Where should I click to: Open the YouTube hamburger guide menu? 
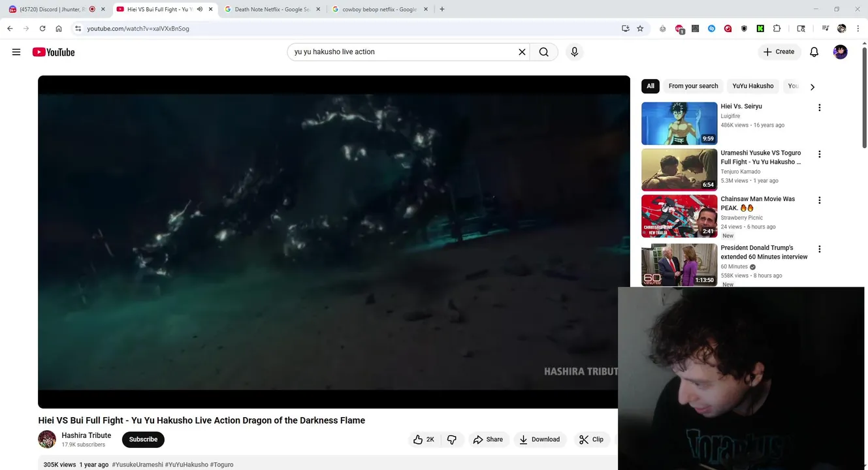coord(16,52)
